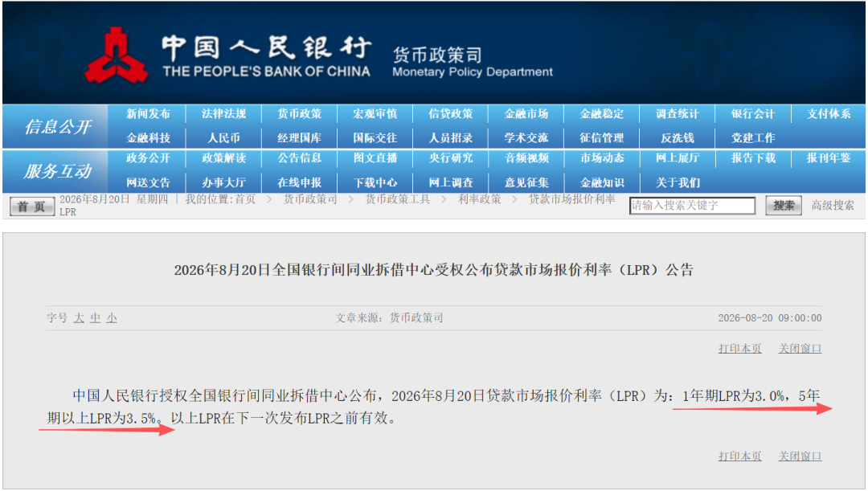
Task: Click the upper 关闭窗口 close link
Action: pos(800,349)
